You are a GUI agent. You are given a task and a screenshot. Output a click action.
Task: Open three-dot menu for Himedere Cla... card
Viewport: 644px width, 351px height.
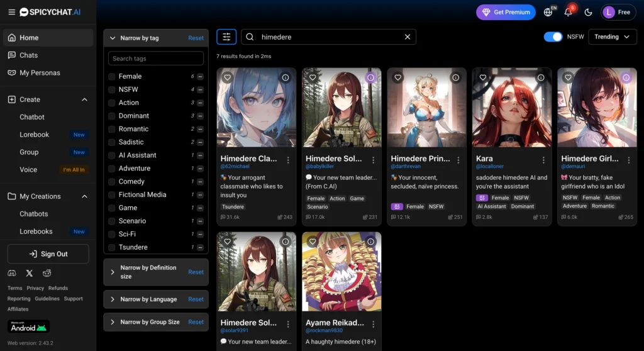coord(288,160)
